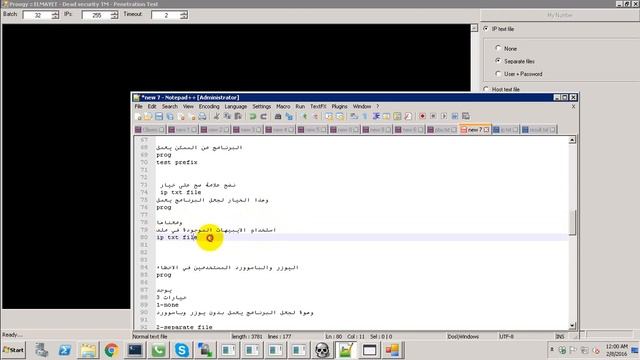Open Find with the binoculars icon

point(278,117)
